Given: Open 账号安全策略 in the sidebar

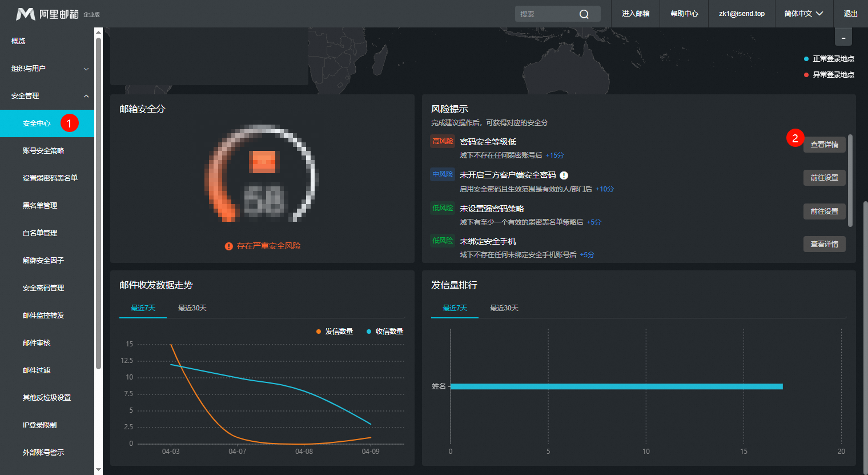Looking at the screenshot, I should (x=43, y=151).
